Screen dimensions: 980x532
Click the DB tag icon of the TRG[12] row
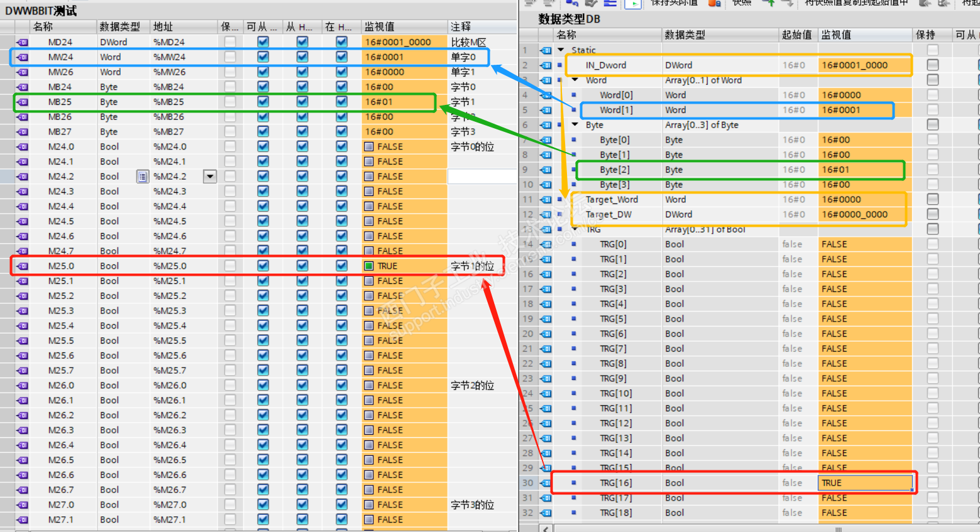[x=546, y=423]
